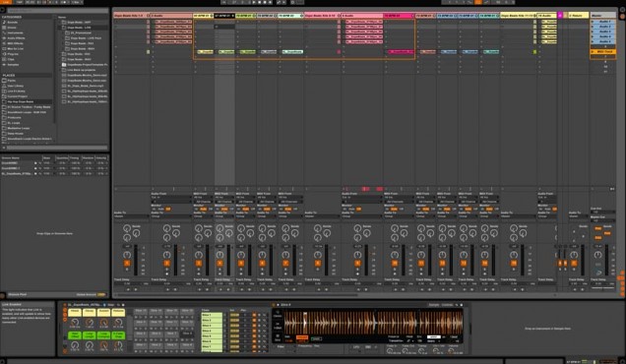This screenshot has width=626, height=364.
Task: Toggle track activator on 9 Audio track
Action: pos(357,263)
